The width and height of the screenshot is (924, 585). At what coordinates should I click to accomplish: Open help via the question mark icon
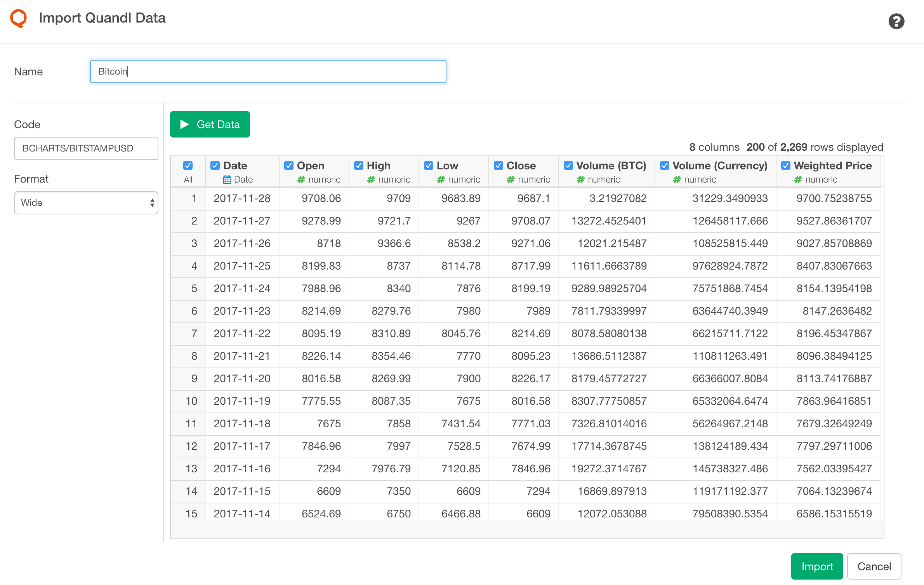(896, 21)
